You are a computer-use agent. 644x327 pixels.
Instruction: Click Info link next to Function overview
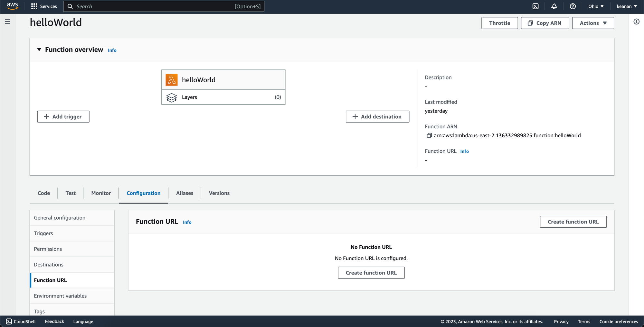pos(112,50)
